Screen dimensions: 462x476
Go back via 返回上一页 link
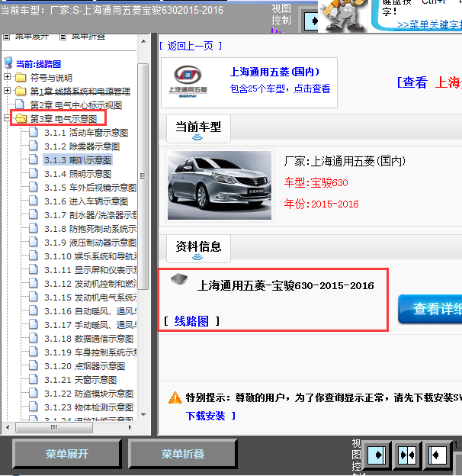click(x=190, y=46)
